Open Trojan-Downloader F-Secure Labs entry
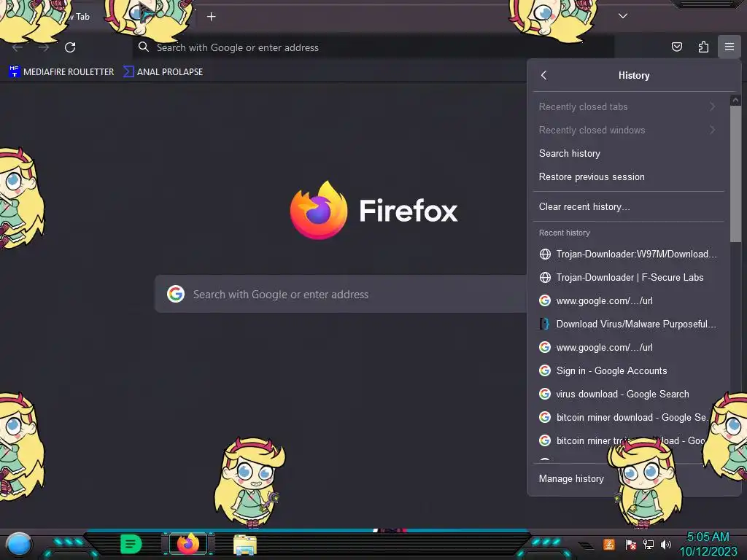747x560 pixels. [628, 277]
